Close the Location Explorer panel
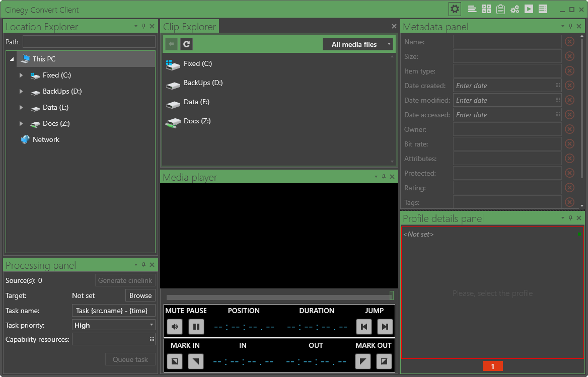 tap(152, 26)
